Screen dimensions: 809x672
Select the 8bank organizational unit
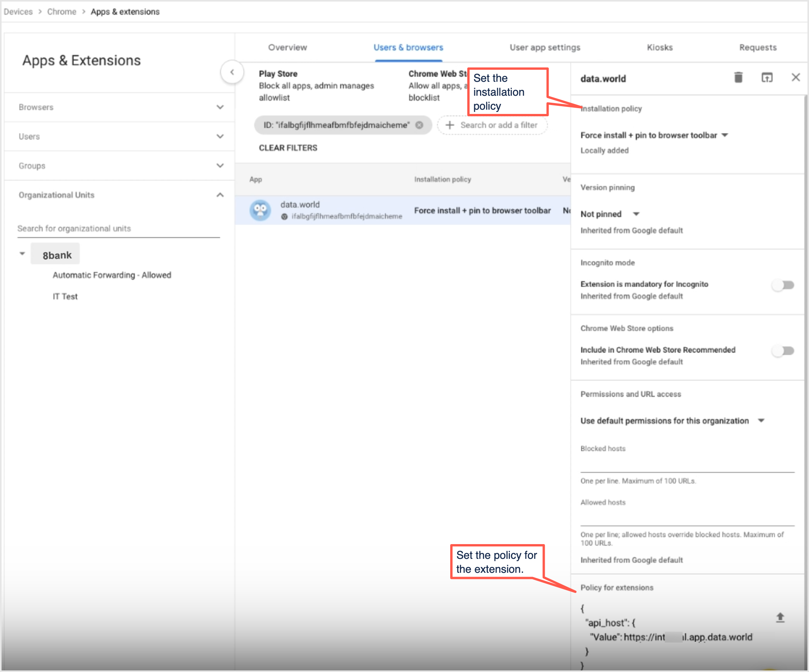point(55,254)
